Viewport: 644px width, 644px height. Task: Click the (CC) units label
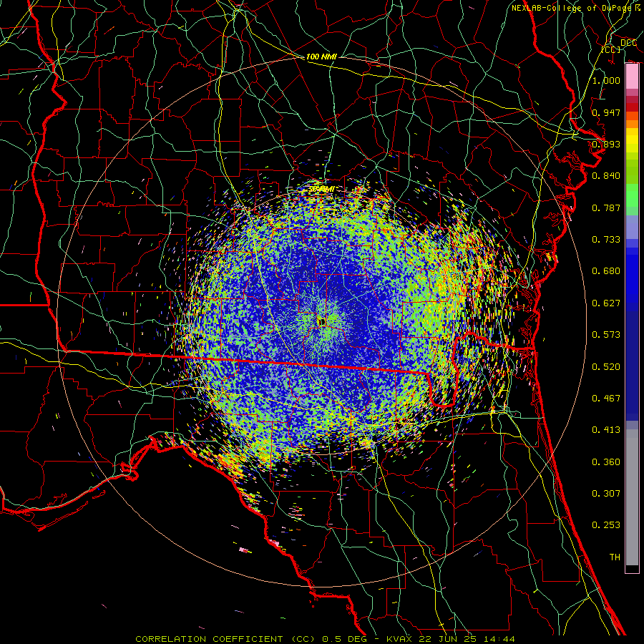point(611,49)
